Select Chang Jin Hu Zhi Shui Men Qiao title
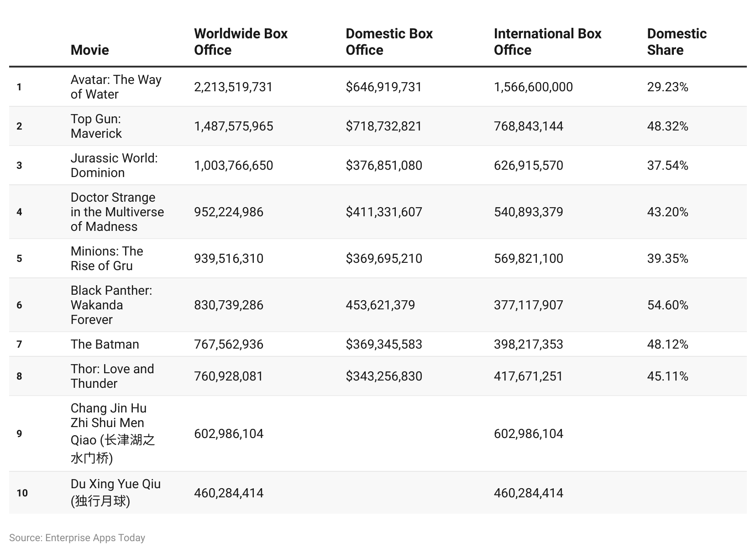756x553 pixels. click(113, 433)
